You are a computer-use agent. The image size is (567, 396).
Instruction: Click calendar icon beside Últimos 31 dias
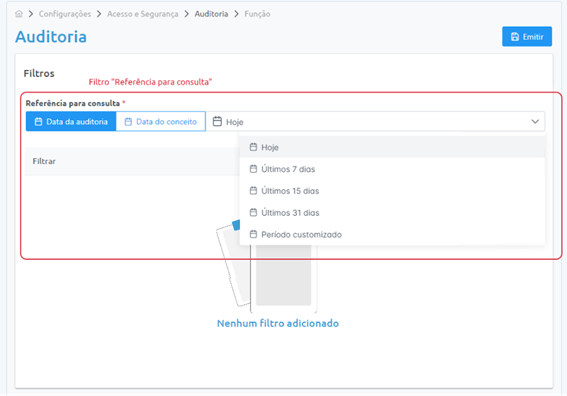(x=253, y=212)
